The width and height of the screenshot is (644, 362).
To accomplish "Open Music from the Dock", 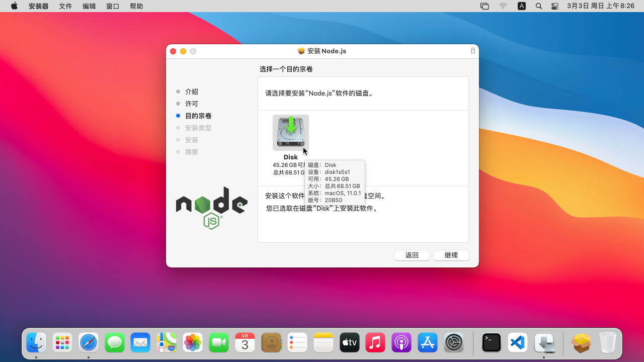I will click(x=375, y=343).
